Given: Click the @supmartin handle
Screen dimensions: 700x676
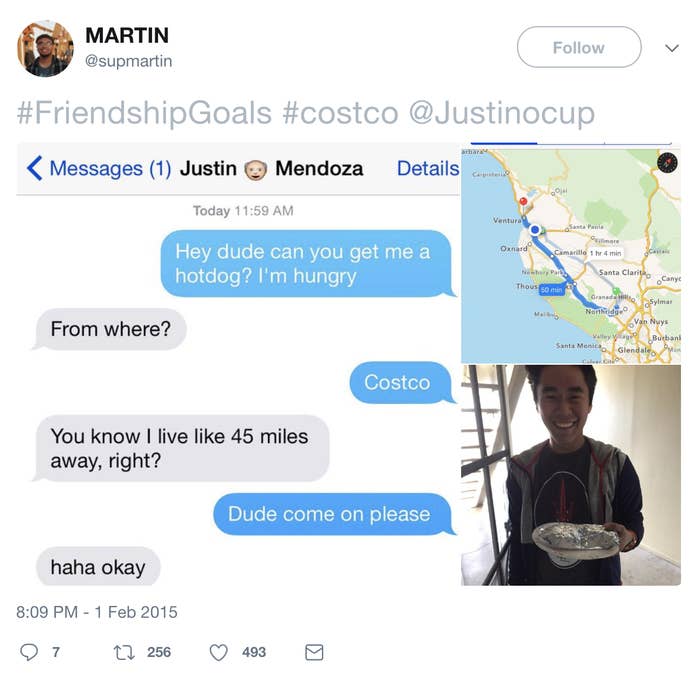Looking at the screenshot, I should click(129, 61).
